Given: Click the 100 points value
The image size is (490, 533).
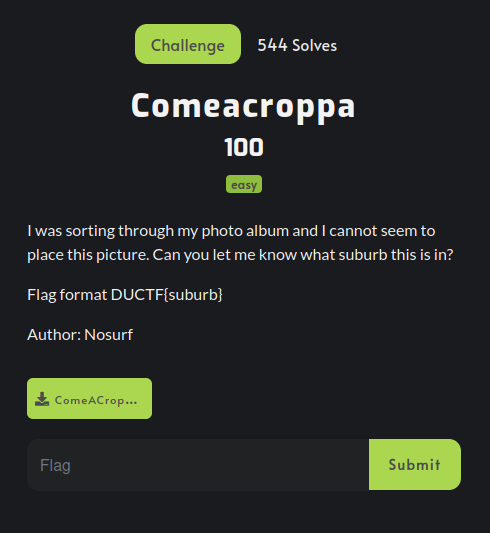Looking at the screenshot, I should (244, 147).
